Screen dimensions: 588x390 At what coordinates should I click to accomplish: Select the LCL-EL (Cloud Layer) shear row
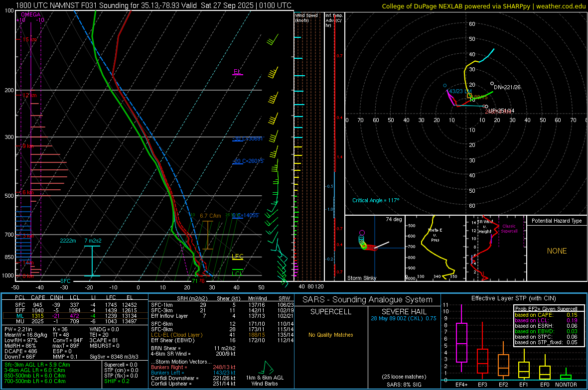[223, 335]
